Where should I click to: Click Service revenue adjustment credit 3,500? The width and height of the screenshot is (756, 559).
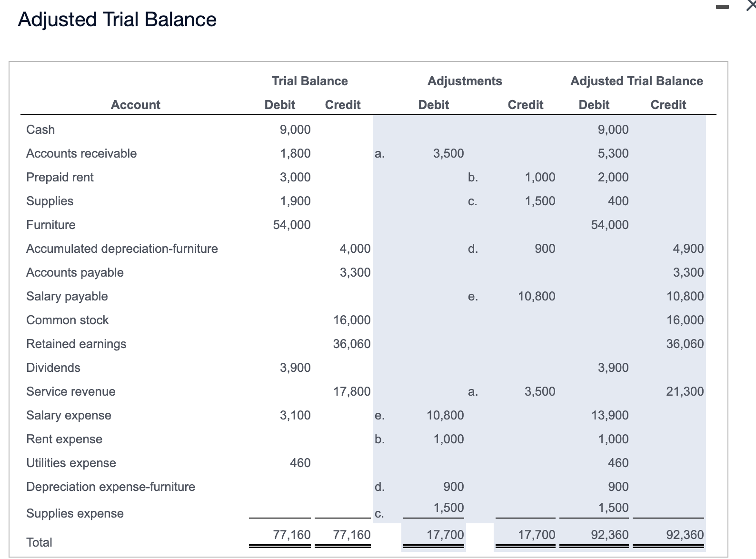click(540, 391)
